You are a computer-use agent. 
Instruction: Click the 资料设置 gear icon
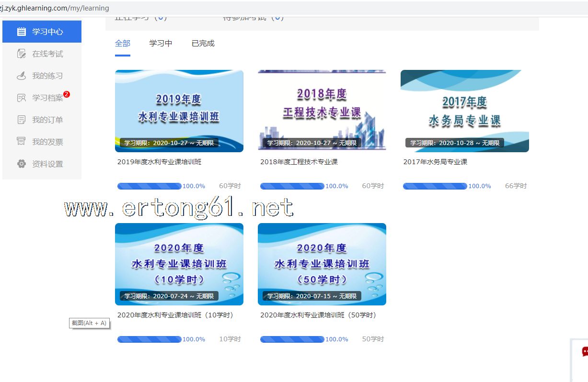click(x=21, y=164)
